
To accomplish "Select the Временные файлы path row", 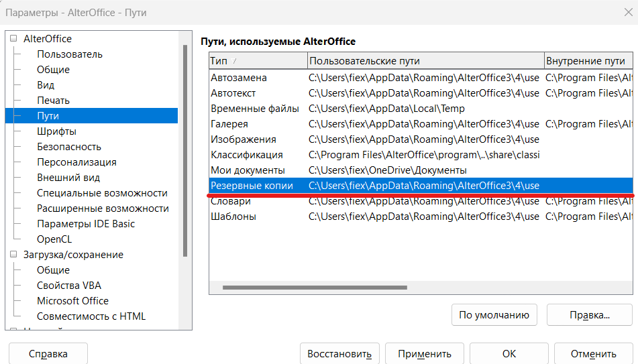I will click(x=255, y=109).
